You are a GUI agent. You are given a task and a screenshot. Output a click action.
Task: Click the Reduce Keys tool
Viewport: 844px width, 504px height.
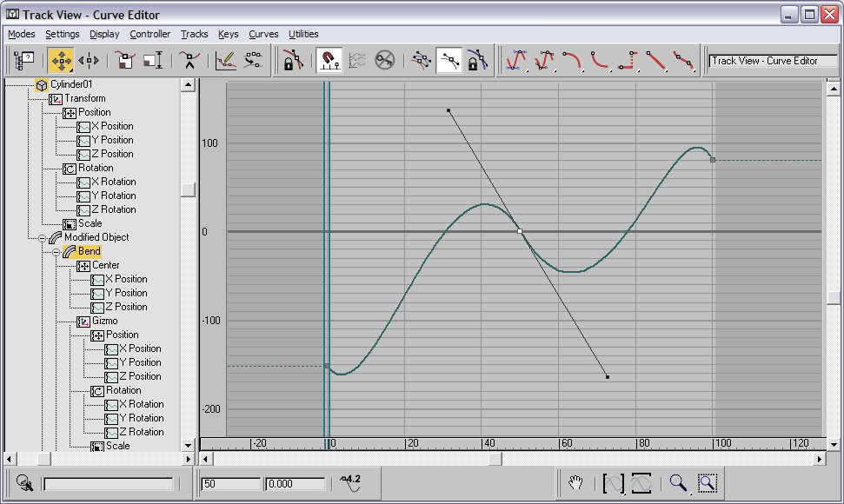pos(253,60)
